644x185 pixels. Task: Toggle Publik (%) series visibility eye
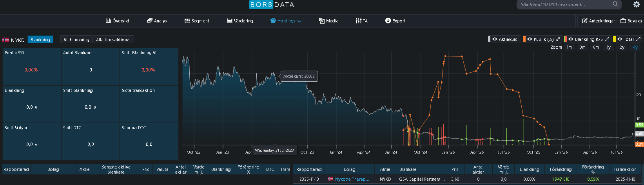pos(530,39)
